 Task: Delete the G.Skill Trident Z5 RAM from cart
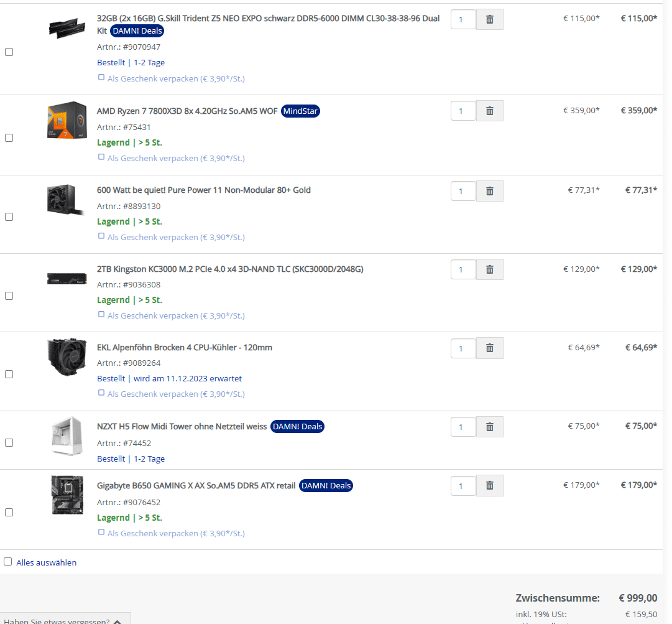click(x=489, y=19)
